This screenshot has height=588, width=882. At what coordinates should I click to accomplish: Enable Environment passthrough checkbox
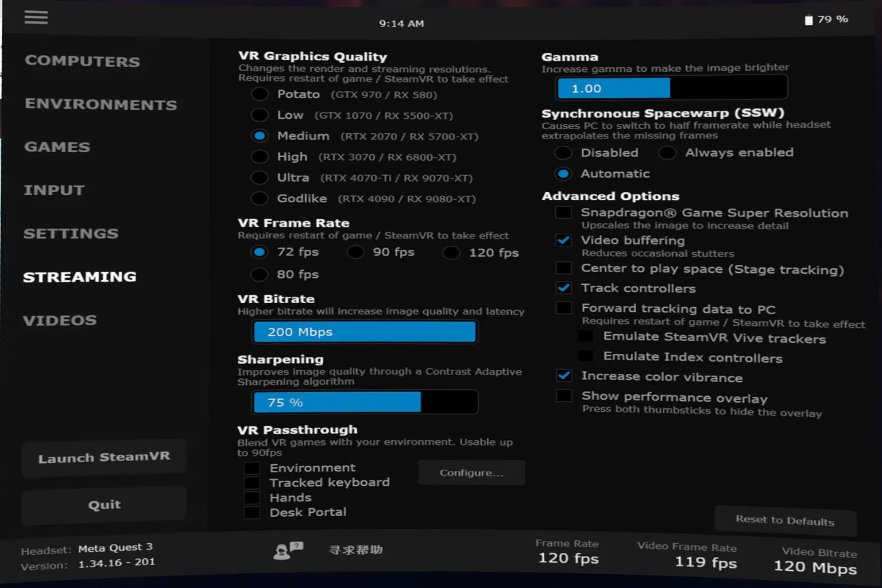[x=252, y=468]
